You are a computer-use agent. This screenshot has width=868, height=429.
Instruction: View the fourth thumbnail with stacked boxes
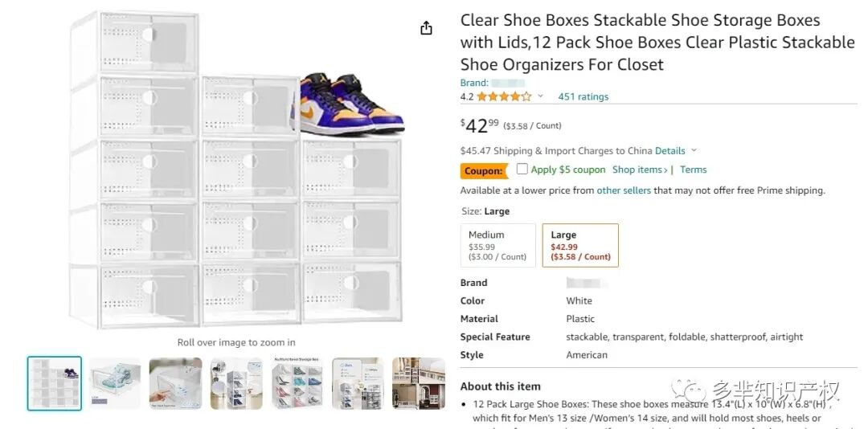[236, 383]
